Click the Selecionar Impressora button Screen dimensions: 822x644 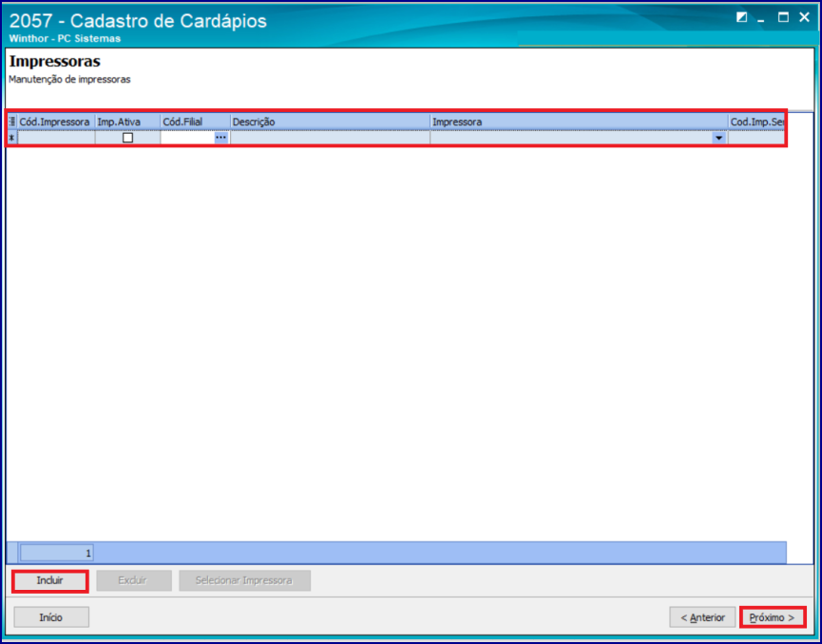[244, 580]
